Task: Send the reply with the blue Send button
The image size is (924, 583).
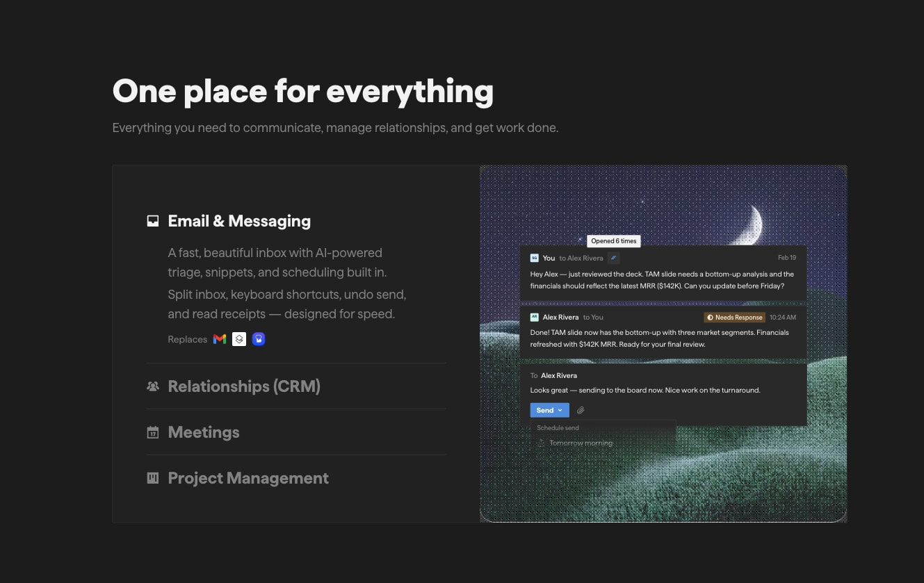Action: click(549, 411)
